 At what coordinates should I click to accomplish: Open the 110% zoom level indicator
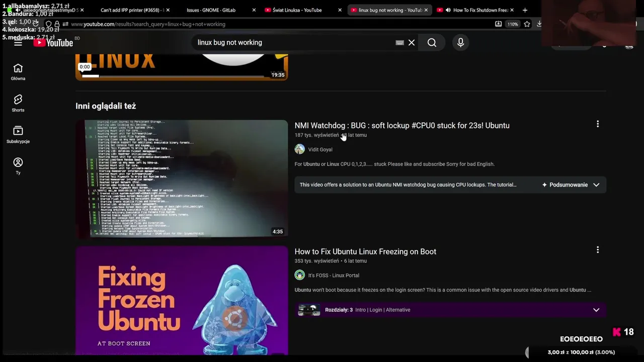(512, 24)
